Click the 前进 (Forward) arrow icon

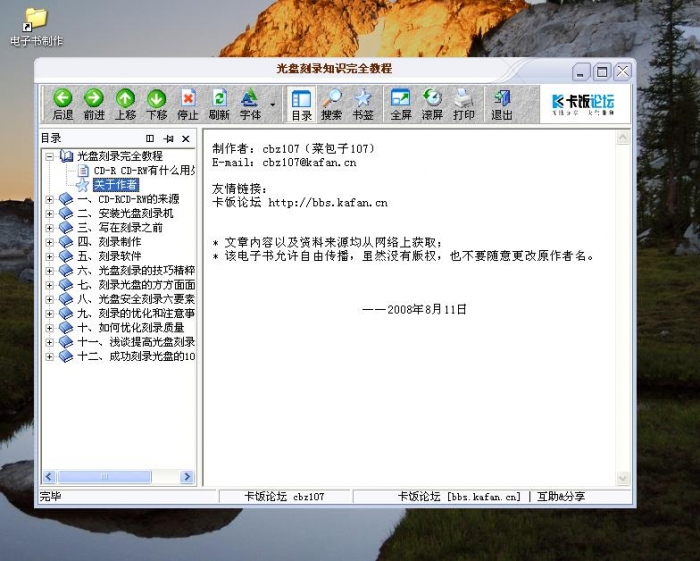click(x=93, y=103)
